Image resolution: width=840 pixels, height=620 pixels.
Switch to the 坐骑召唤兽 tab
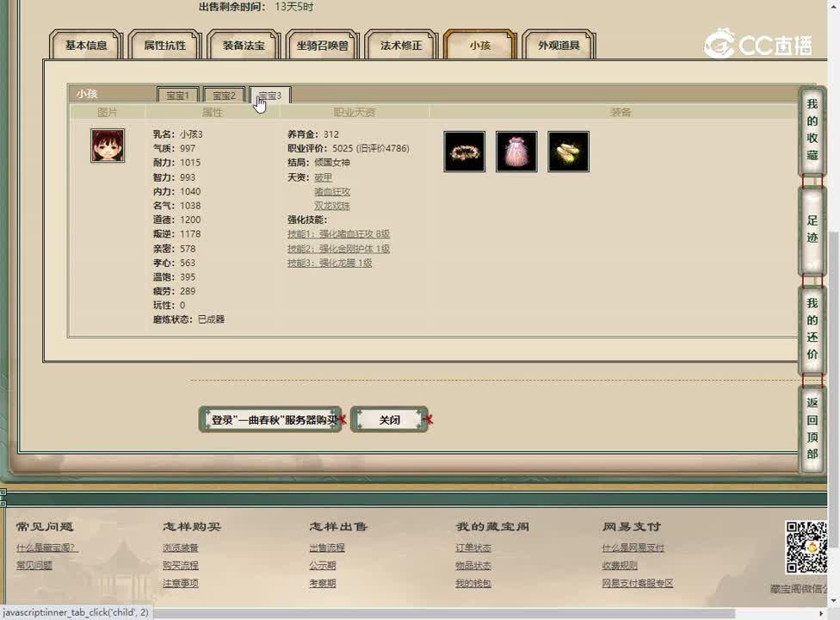tap(322, 47)
